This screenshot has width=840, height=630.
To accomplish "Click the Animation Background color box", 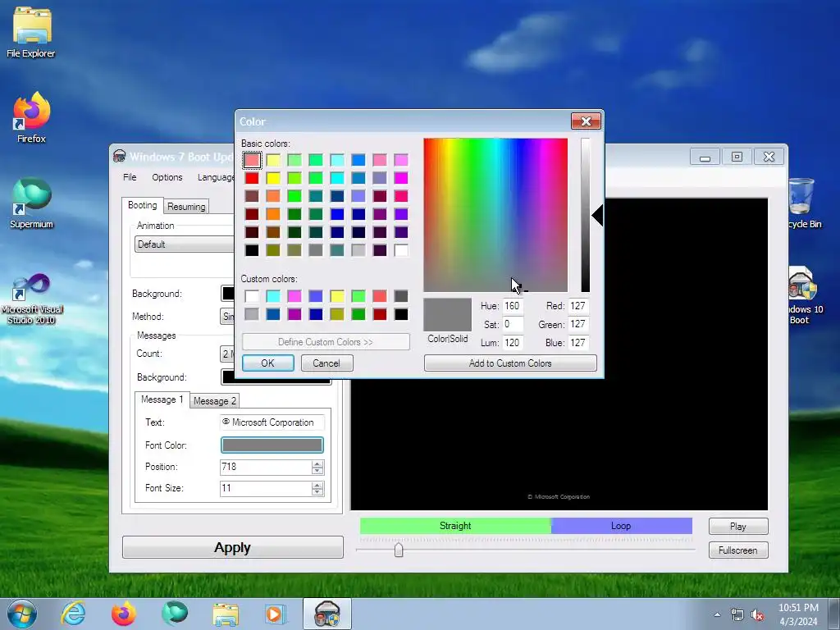I will point(228,294).
